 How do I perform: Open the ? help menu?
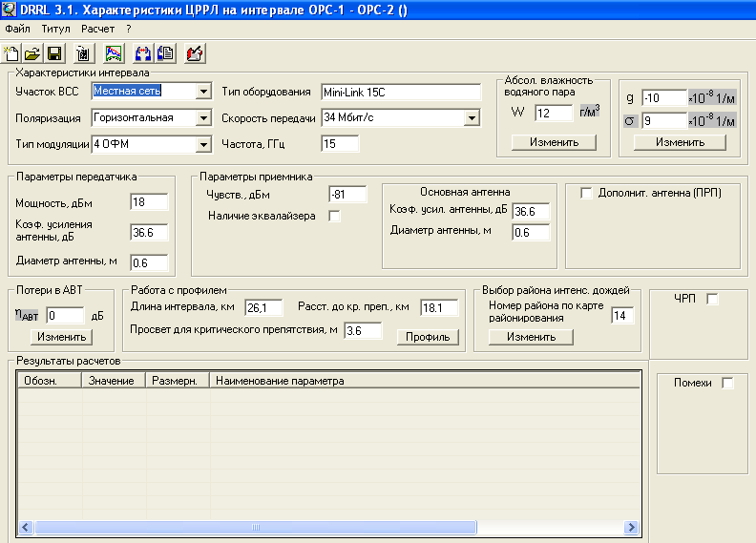point(128,29)
